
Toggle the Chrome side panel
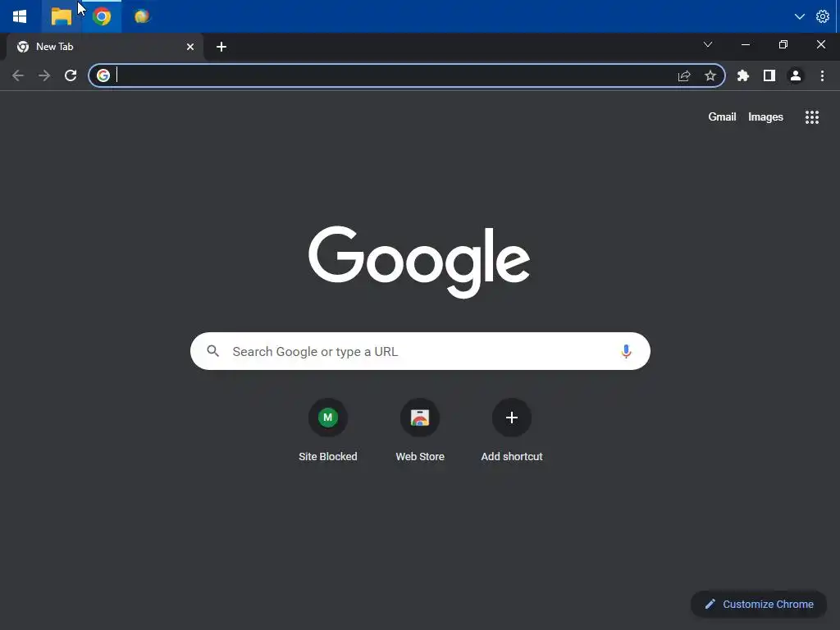(769, 75)
